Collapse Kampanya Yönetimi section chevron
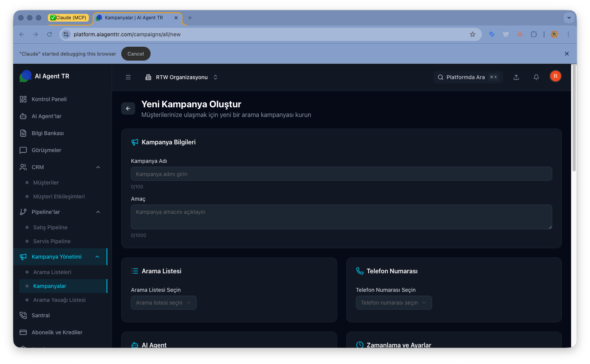This screenshot has width=590, height=364. (97, 257)
